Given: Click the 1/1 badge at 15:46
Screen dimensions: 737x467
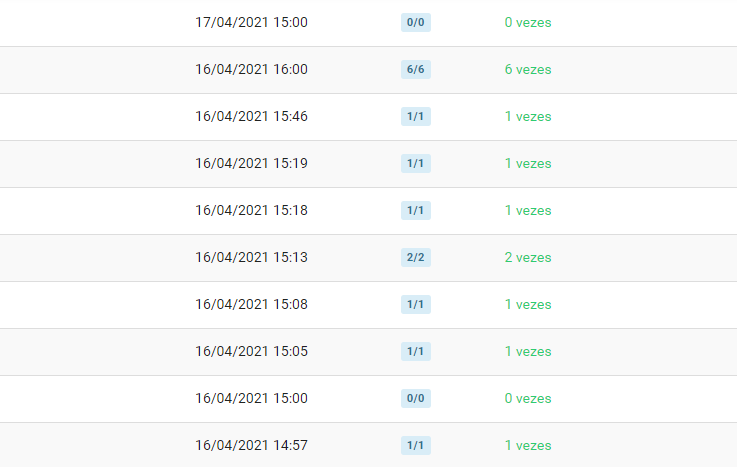Looking at the screenshot, I should (x=416, y=117).
